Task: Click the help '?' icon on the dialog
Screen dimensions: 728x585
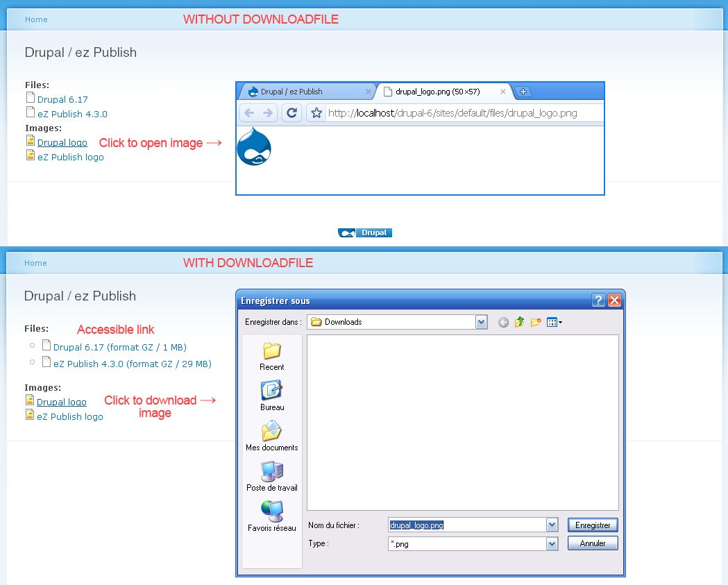Action: point(598,300)
